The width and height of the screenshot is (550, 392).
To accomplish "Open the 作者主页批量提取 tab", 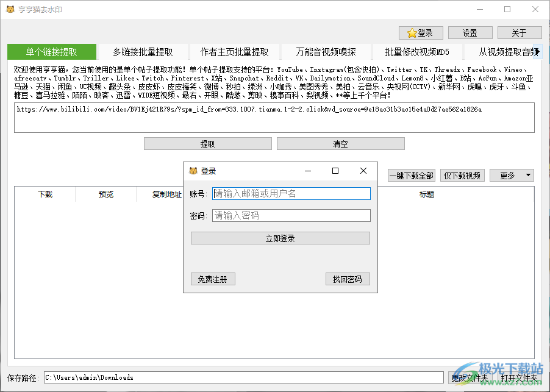I will [x=234, y=52].
